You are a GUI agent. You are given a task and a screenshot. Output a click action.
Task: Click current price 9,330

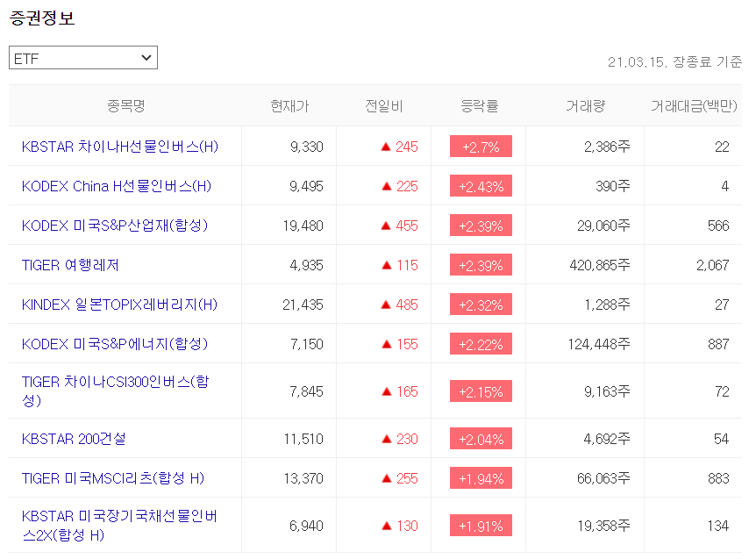tap(307, 147)
